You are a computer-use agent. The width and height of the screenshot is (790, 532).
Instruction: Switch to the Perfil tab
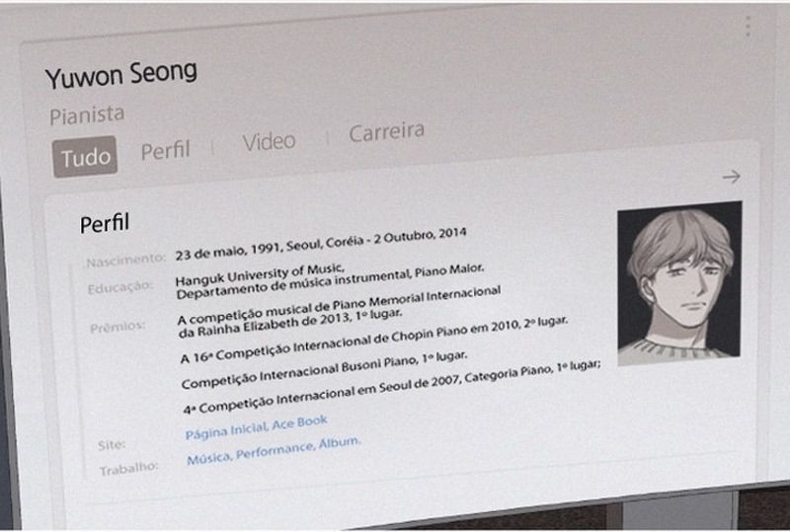165,150
